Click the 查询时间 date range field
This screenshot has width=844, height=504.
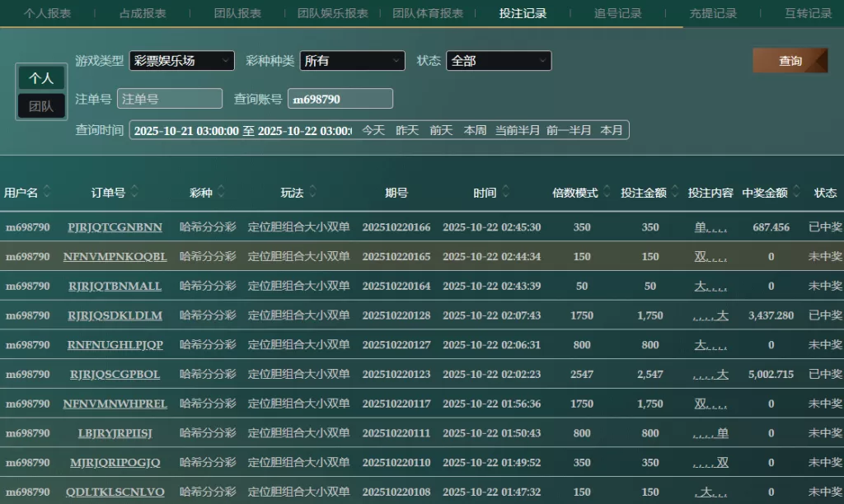(x=242, y=130)
